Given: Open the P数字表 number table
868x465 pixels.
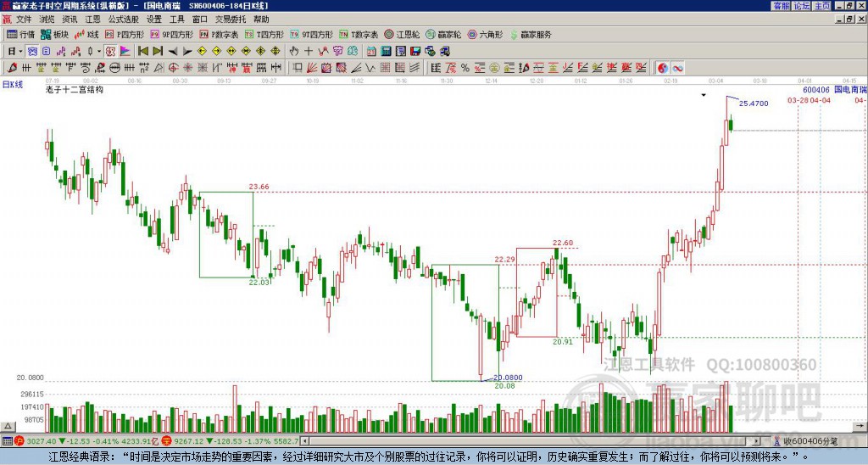Looking at the screenshot, I should (219, 34).
